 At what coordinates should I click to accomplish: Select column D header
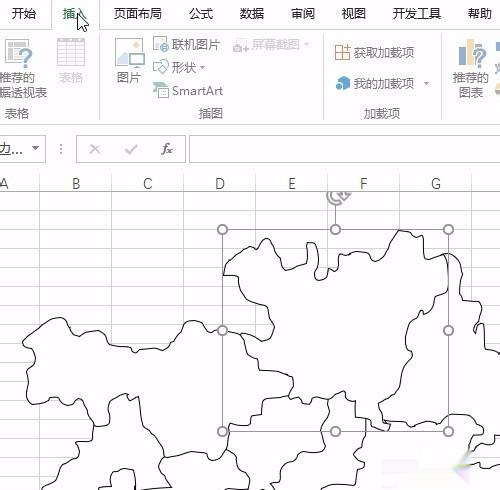pyautogui.click(x=220, y=184)
